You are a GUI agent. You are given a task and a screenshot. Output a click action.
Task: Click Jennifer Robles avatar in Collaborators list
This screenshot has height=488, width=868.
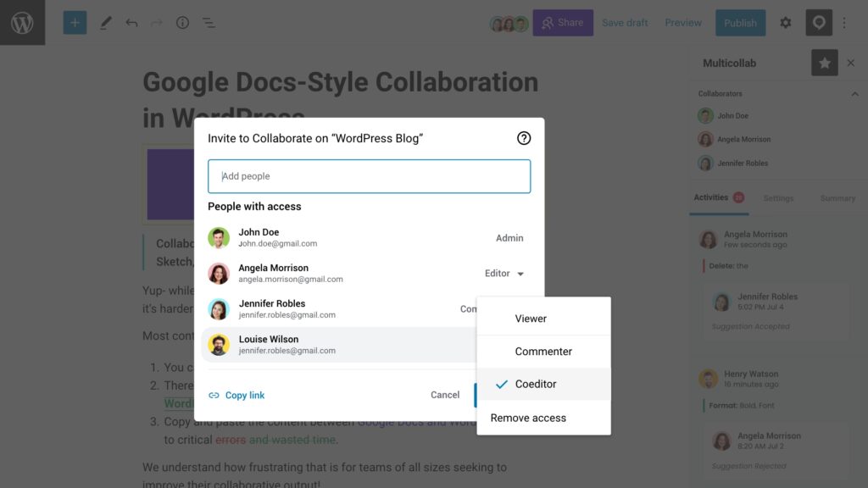click(x=705, y=164)
